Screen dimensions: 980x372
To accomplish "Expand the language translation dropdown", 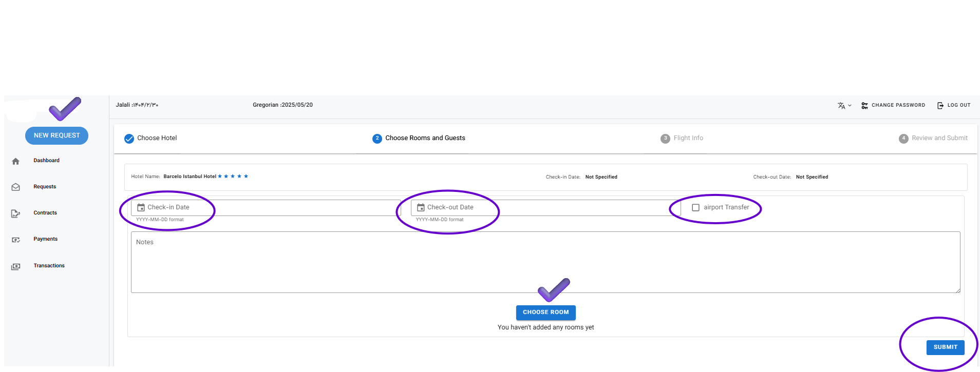I will pyautogui.click(x=844, y=105).
